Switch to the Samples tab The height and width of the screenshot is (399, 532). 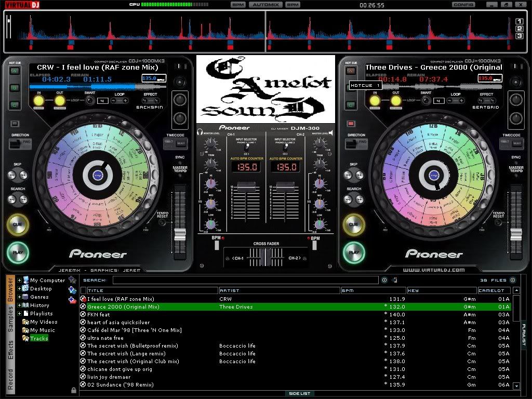point(10,318)
